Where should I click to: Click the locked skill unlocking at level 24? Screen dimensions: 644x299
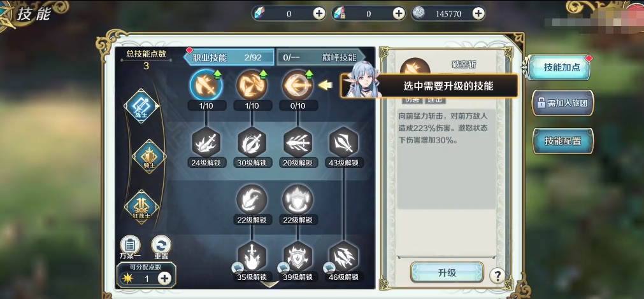pyautogui.click(x=206, y=143)
